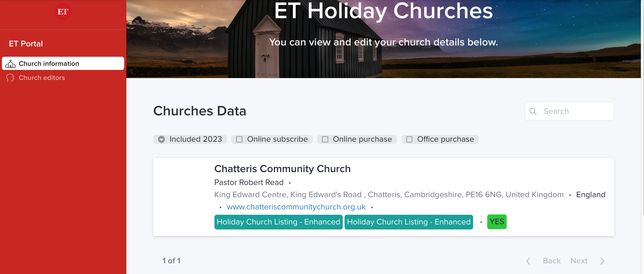Go to Church editors section

tap(42, 78)
